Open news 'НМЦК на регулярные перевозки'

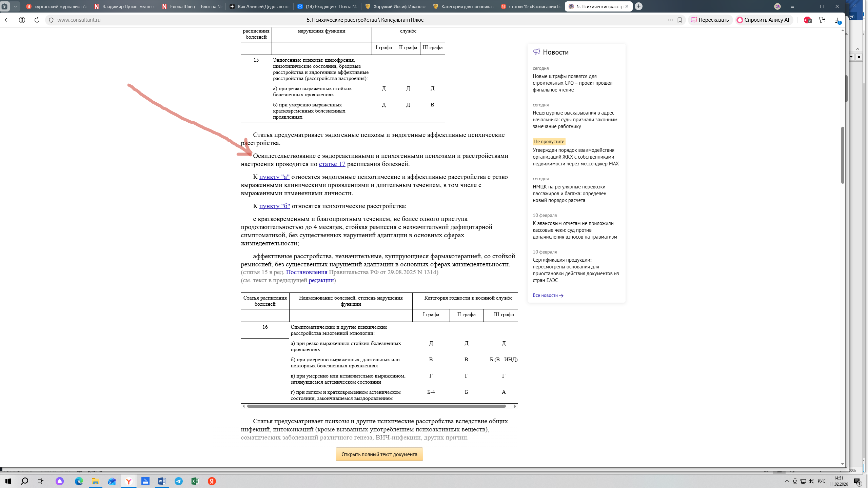point(569,194)
